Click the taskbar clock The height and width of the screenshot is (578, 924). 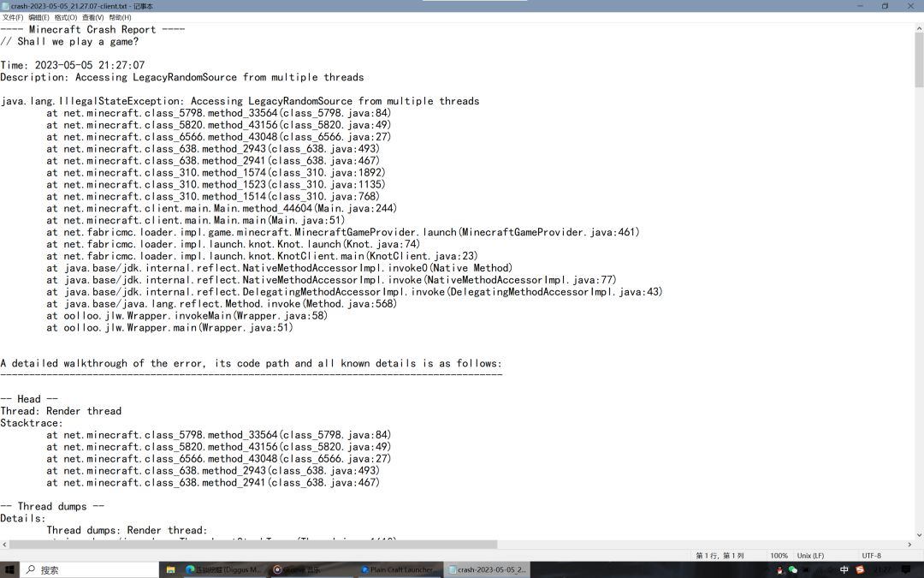point(882,569)
